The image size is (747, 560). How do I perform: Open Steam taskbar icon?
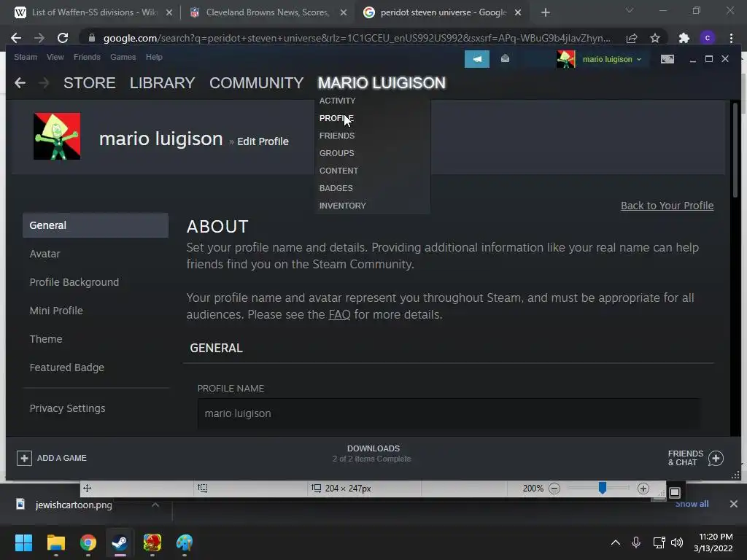pyautogui.click(x=120, y=542)
